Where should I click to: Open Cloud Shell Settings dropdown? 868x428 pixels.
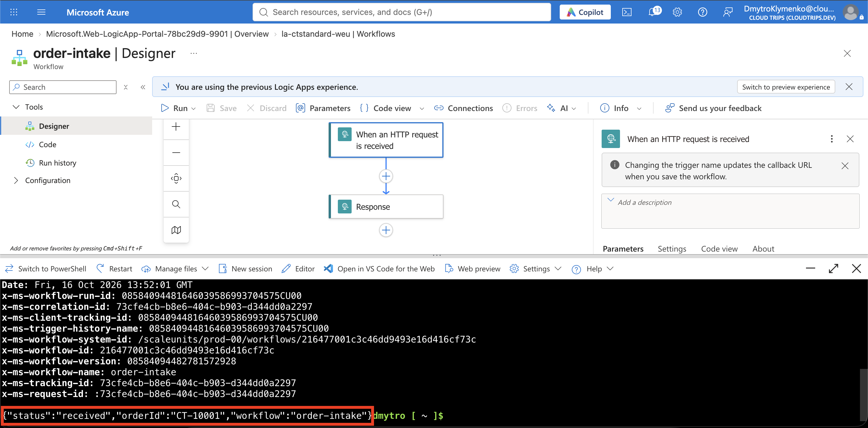click(536, 269)
